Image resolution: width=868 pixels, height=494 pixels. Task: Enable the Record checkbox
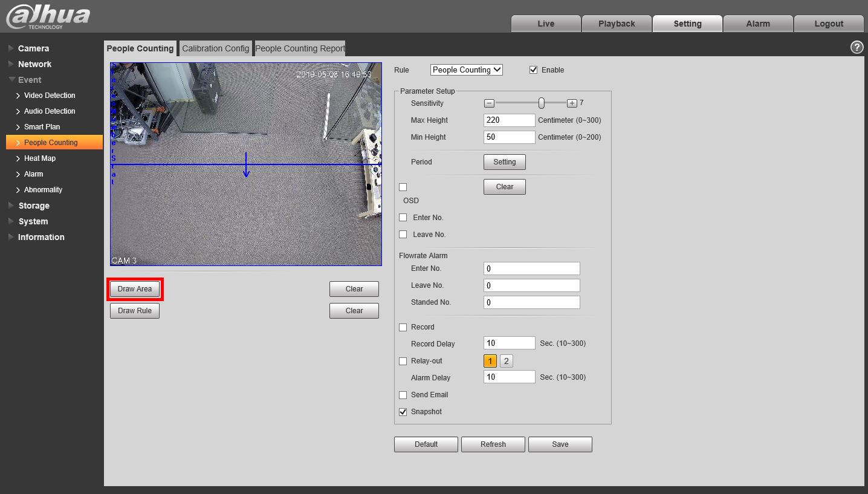click(403, 327)
